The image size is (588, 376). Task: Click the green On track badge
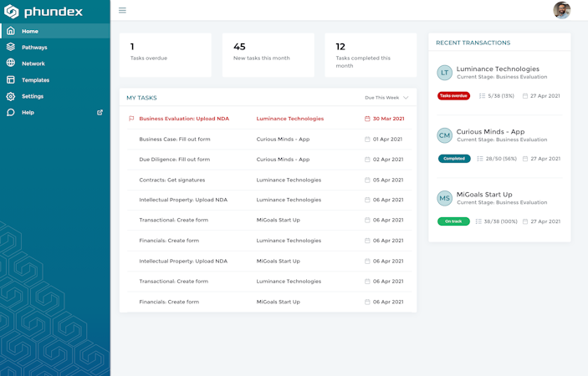click(453, 221)
